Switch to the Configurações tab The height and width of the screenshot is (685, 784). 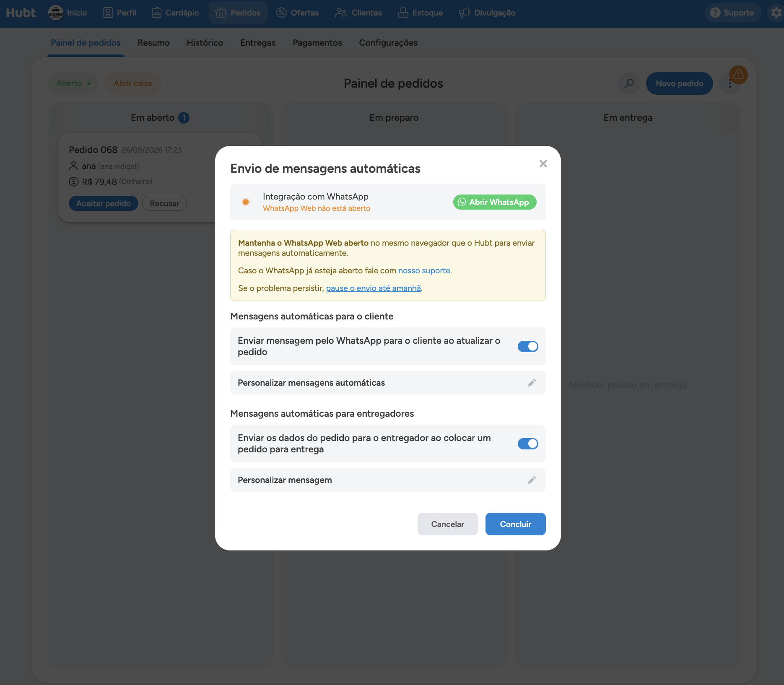click(388, 43)
